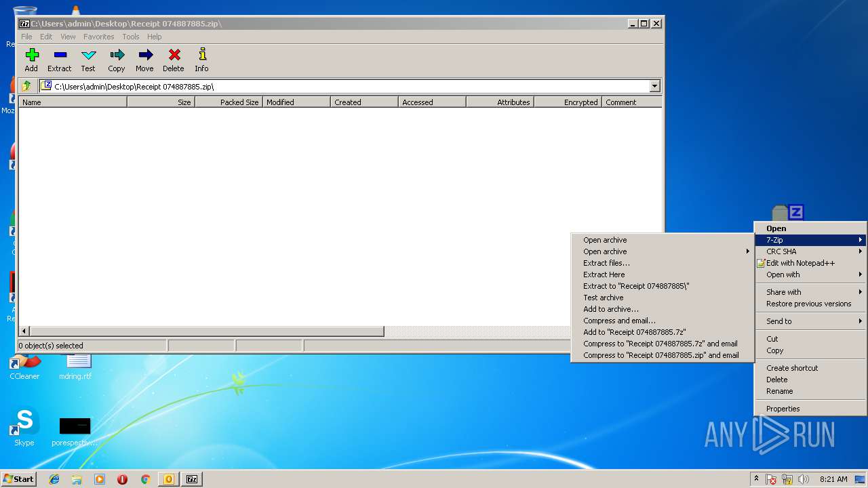Open Chrome from the taskbar
868x488 pixels.
[x=145, y=479]
